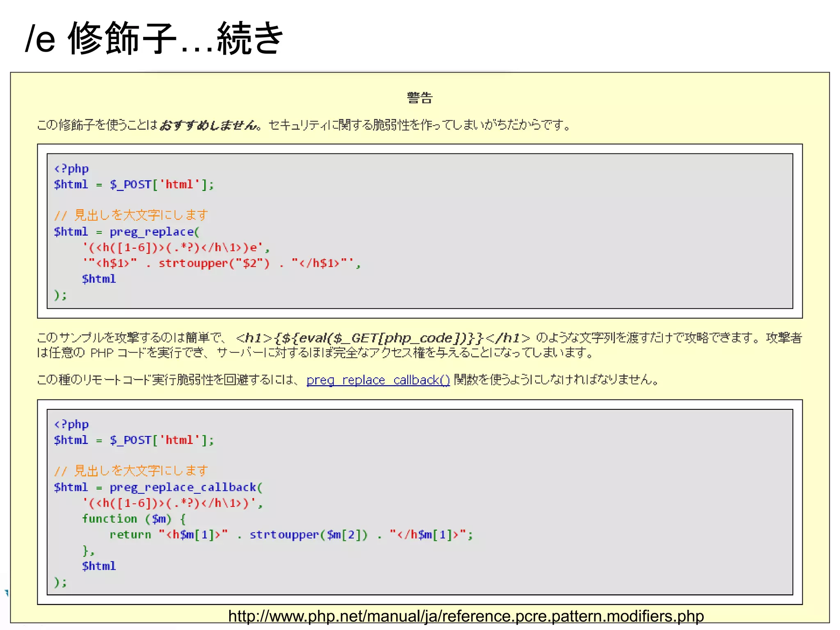This screenshot has width=840, height=630.
Task: Click the 'function ($m) {' line
Action: pos(134,519)
